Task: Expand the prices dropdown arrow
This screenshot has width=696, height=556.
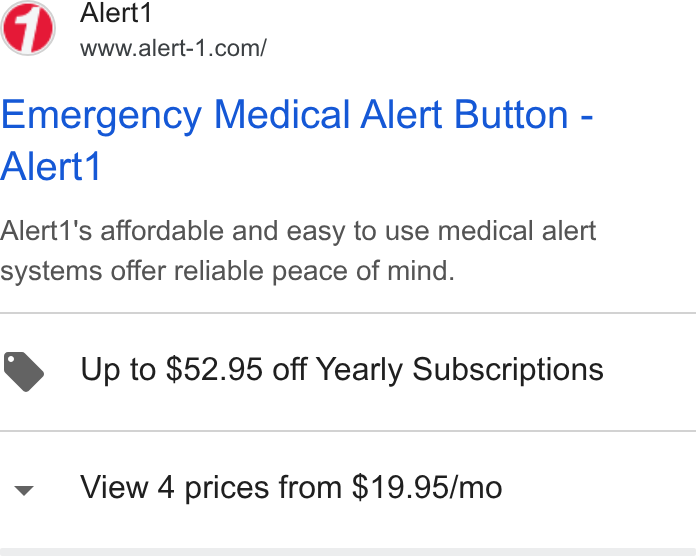Action: pos(24,490)
